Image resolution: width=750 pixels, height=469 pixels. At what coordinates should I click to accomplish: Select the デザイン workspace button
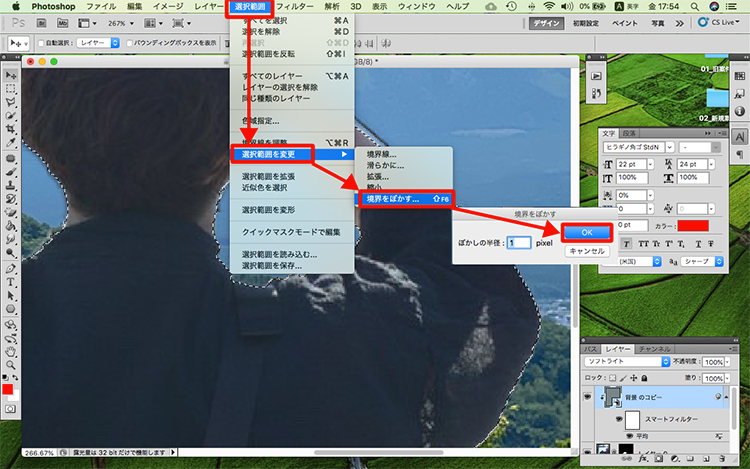click(547, 23)
